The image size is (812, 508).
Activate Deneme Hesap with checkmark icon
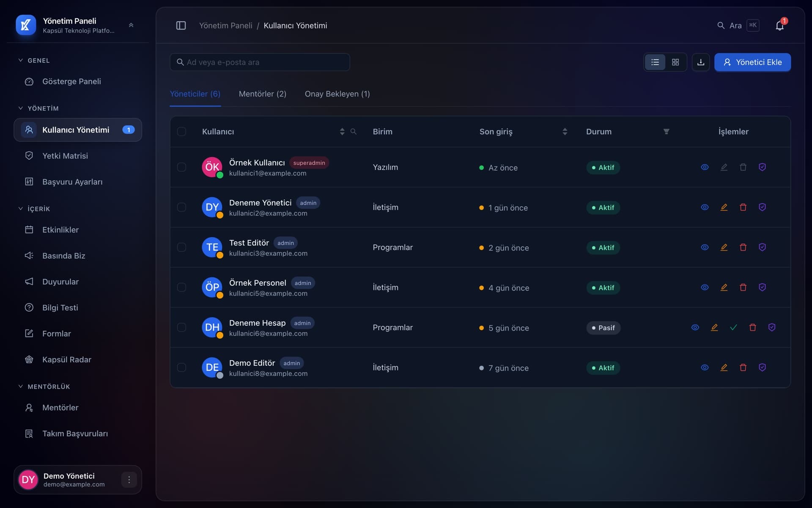click(x=733, y=327)
